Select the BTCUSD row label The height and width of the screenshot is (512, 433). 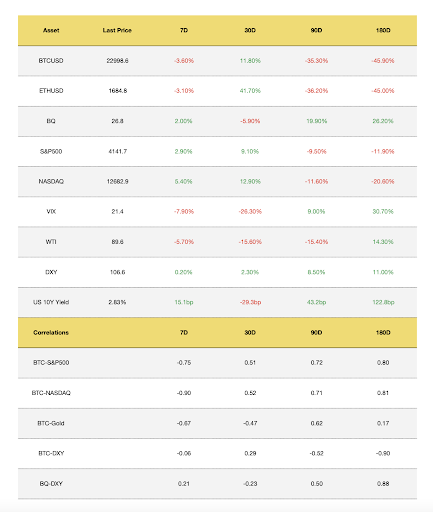coord(51,61)
